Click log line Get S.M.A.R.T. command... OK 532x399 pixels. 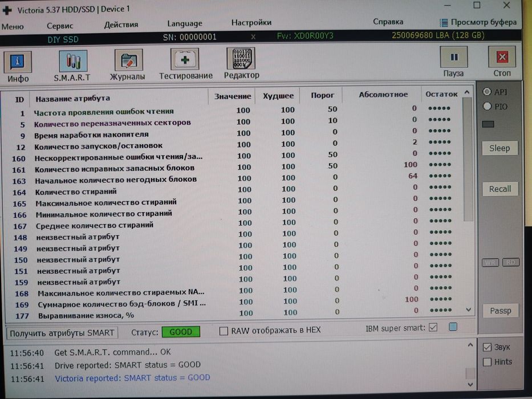pos(112,352)
